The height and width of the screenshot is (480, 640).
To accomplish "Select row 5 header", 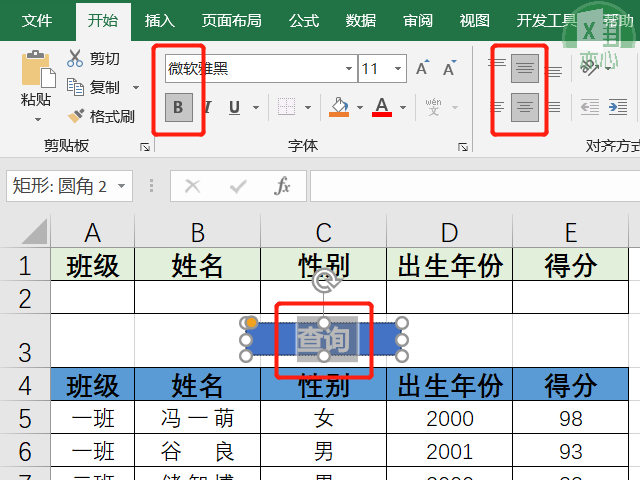I will point(25,418).
